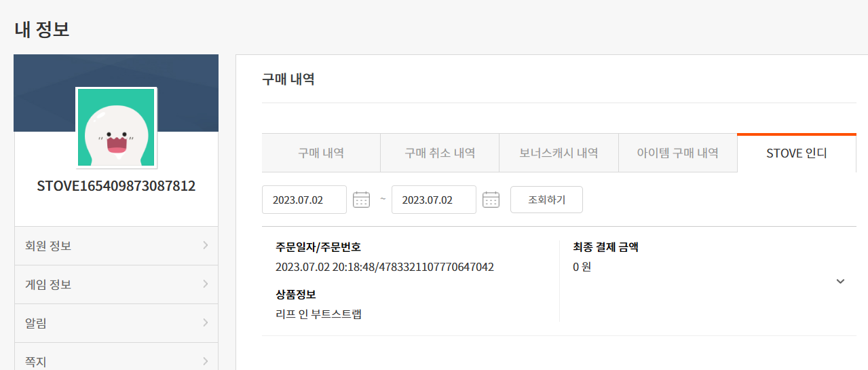The height and width of the screenshot is (370, 868).
Task: Switch to the 구매 내역 tab
Action: tap(321, 153)
